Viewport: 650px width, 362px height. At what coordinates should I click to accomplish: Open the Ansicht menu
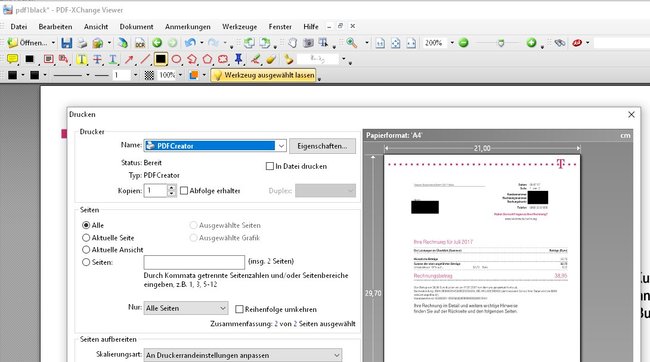tap(96, 27)
